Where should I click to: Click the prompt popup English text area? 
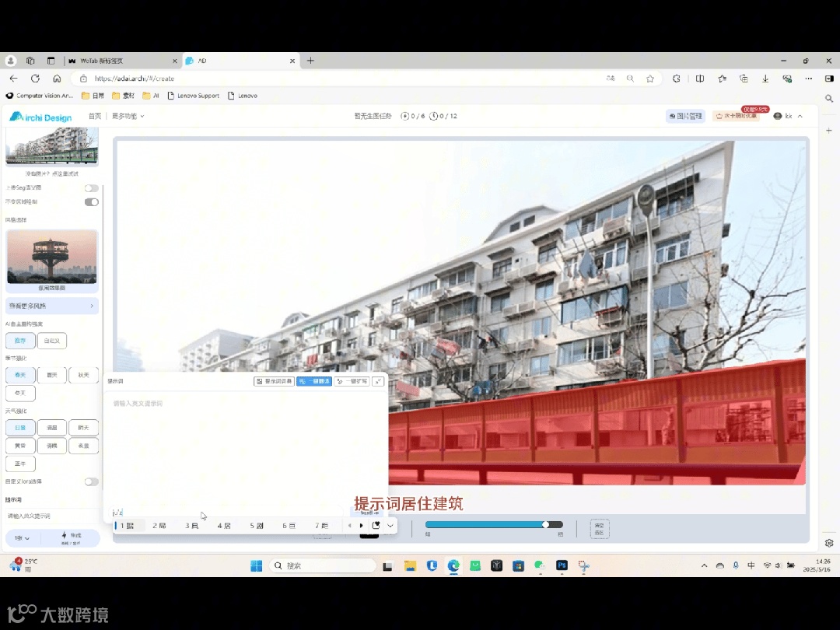[x=246, y=450]
